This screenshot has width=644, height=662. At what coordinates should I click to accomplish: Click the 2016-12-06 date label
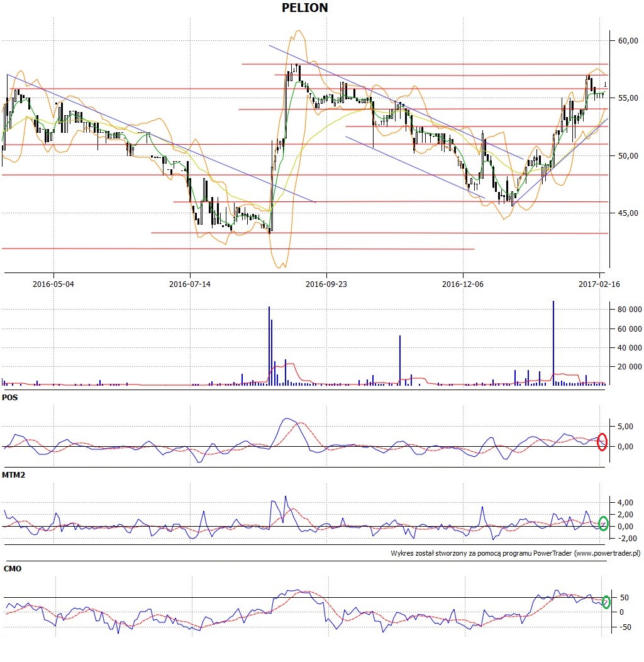click(462, 284)
